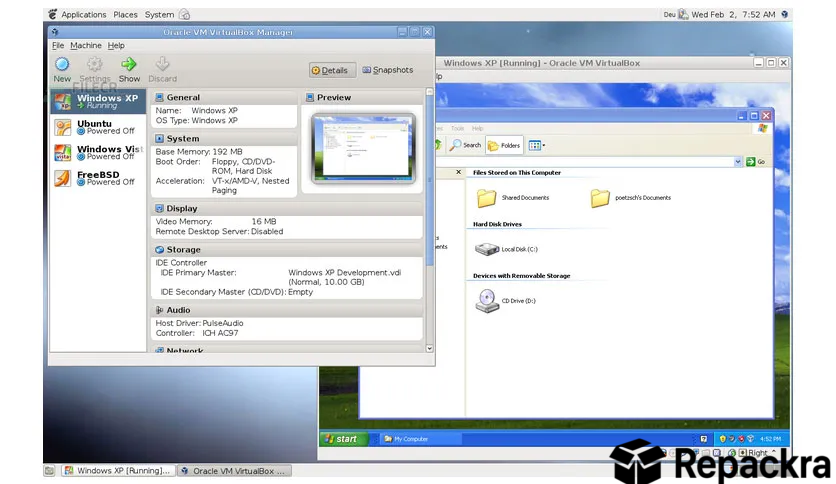Click the date and time clock applet
This screenshot has height=484, width=836.
click(x=733, y=14)
